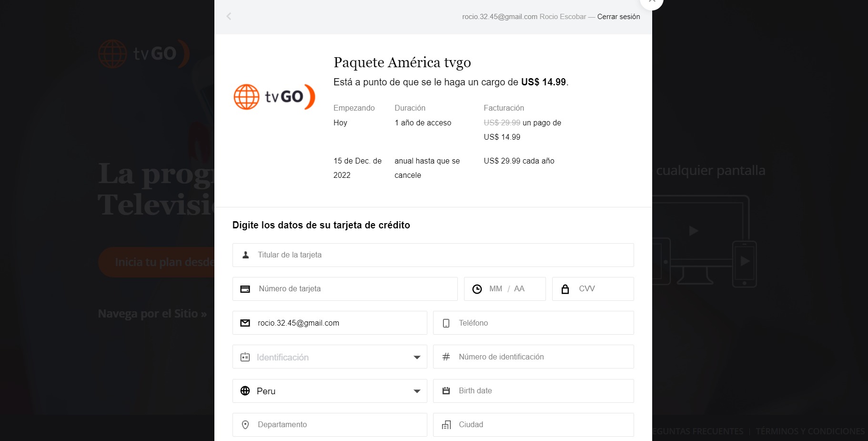This screenshot has height=441, width=868.
Task: Click the credit card icon
Action: 245,289
